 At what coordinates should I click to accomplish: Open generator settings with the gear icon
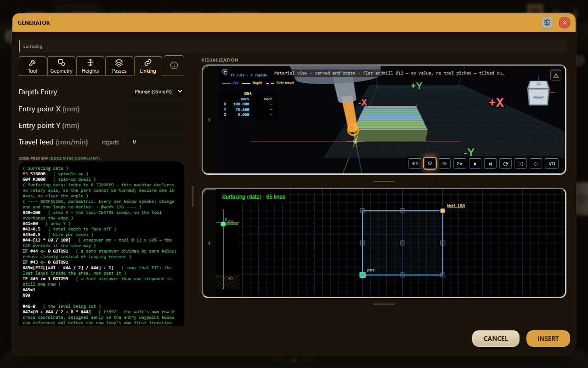click(x=547, y=23)
